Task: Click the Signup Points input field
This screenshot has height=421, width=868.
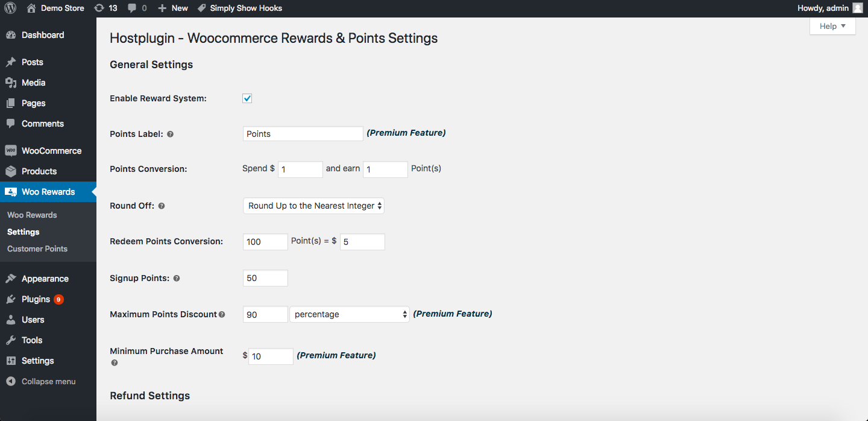Action: 265,278
